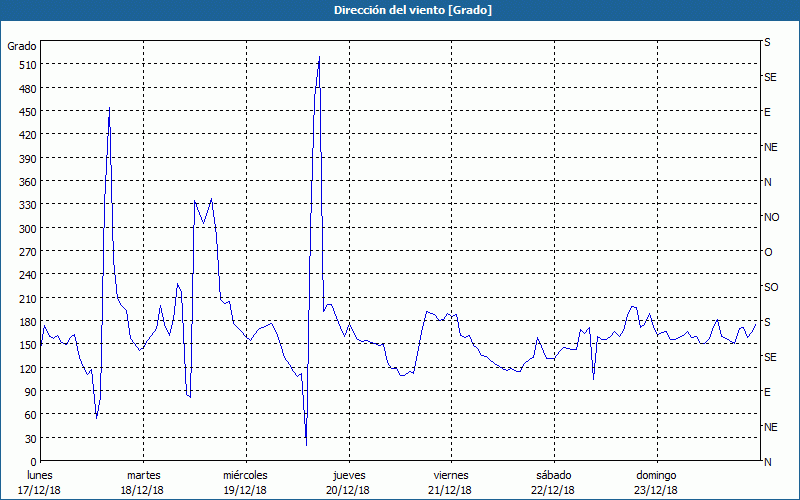The image size is (800, 500).
Task: Click the 510 y-axis tick value
Action: click(28, 65)
